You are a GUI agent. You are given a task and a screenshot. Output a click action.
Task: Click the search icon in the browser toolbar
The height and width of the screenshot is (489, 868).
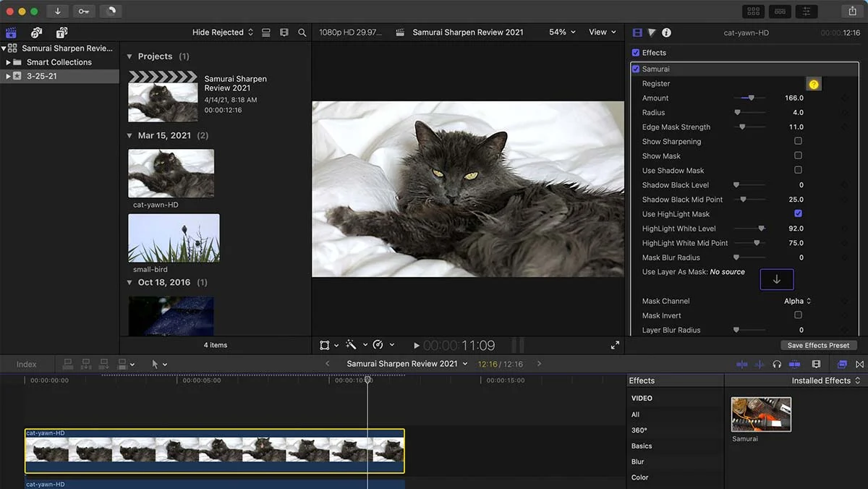click(302, 32)
